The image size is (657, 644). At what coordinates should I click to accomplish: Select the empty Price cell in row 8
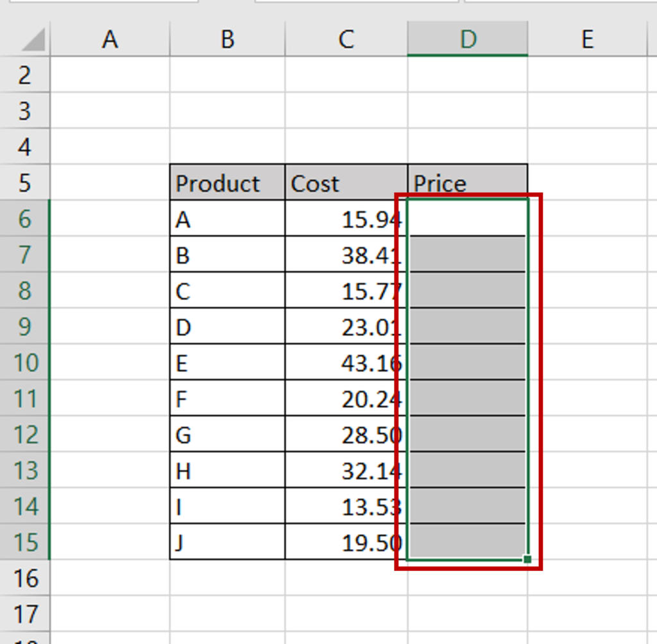click(x=468, y=290)
